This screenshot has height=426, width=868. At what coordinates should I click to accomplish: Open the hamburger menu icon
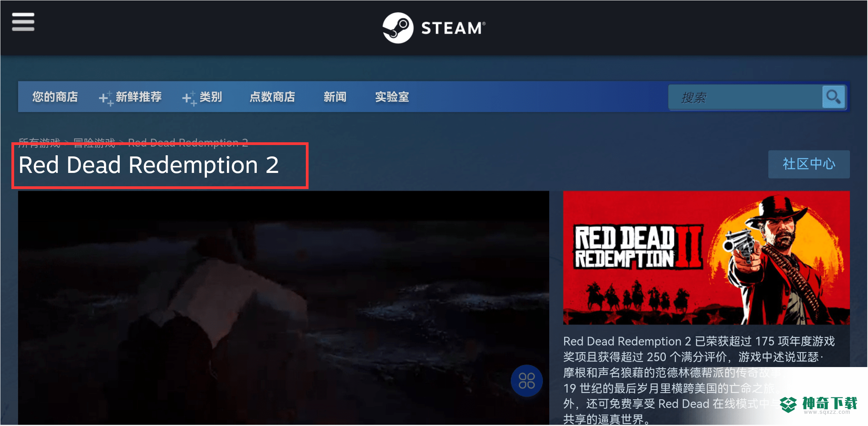pyautogui.click(x=23, y=22)
